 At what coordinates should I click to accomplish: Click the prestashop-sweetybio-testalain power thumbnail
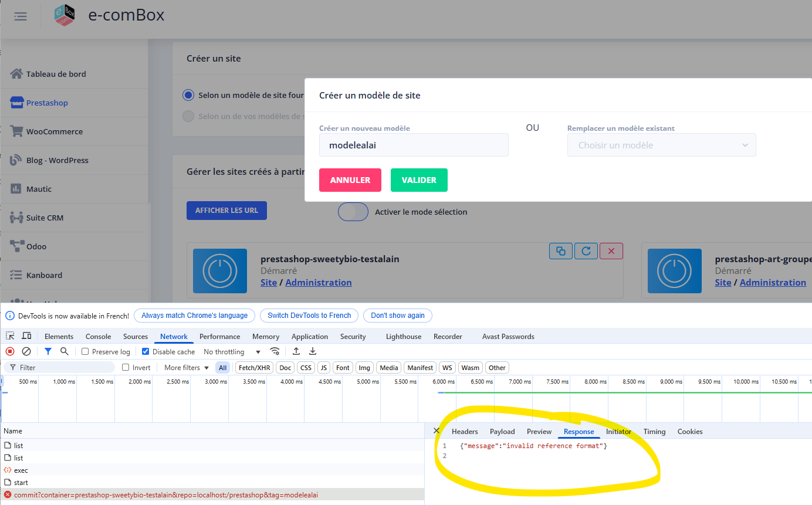click(219, 271)
